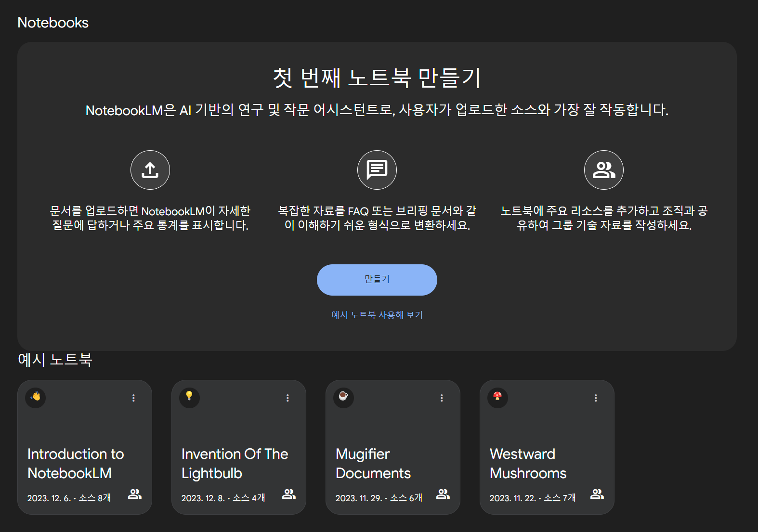Click the 노트북에 주요 리소스를 description text
This screenshot has width=758, height=532.
(604, 218)
